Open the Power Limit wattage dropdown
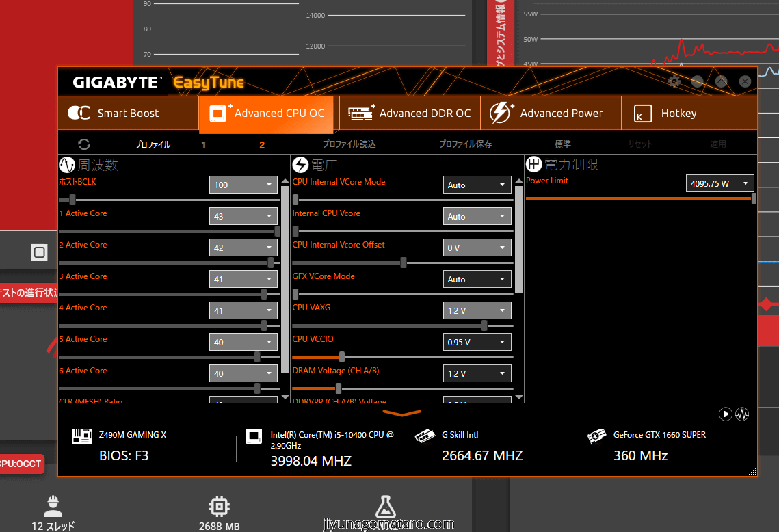The width and height of the screenshot is (779, 532). pyautogui.click(x=719, y=183)
